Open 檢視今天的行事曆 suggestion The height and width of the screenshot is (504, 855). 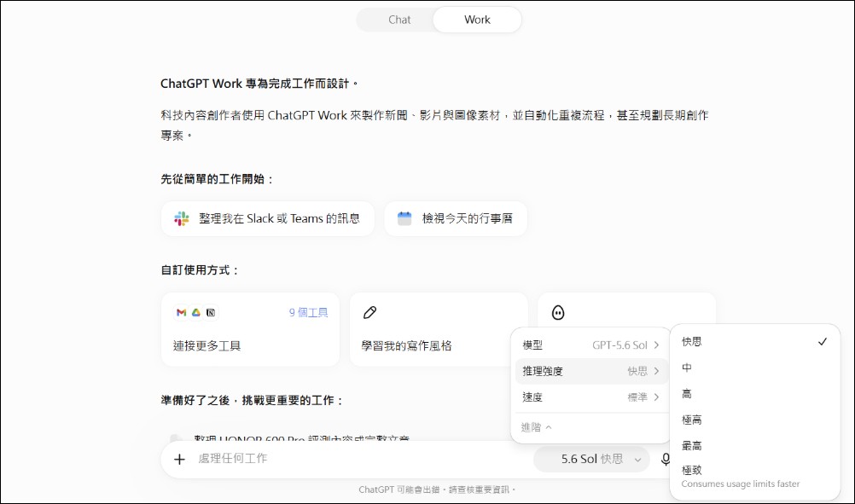[456, 218]
